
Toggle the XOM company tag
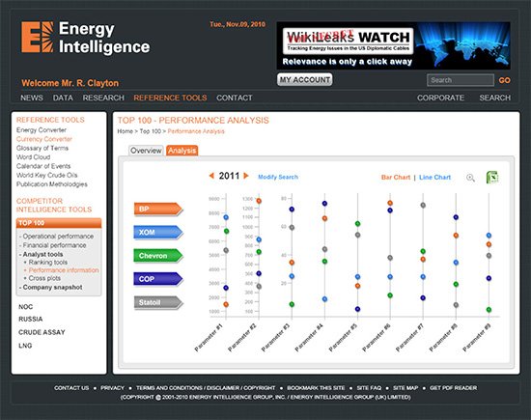coord(158,233)
